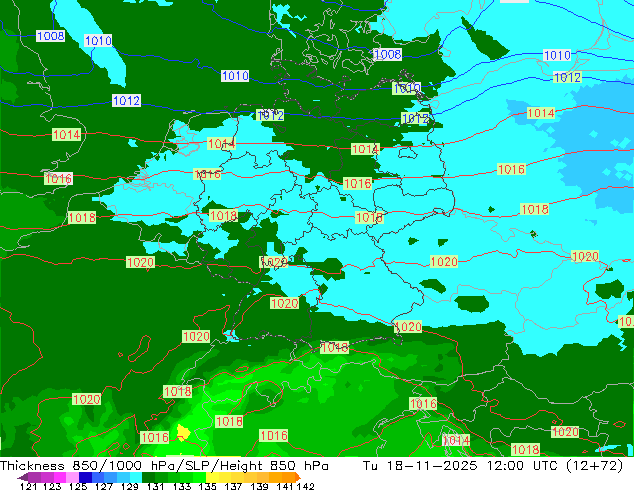Viewport: 634px width, 490px height.
Task: Click the legend value 135
Action: pyautogui.click(x=207, y=486)
